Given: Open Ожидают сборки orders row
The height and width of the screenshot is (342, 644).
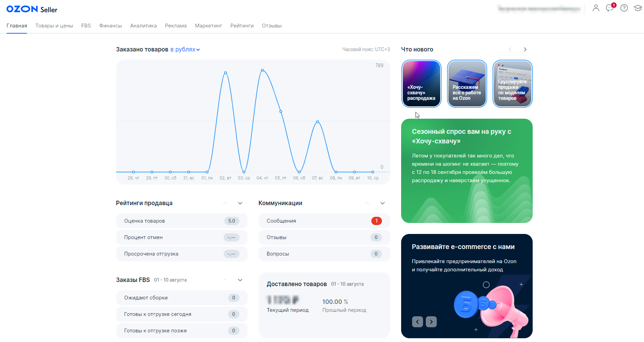Looking at the screenshot, I should pyautogui.click(x=182, y=298).
